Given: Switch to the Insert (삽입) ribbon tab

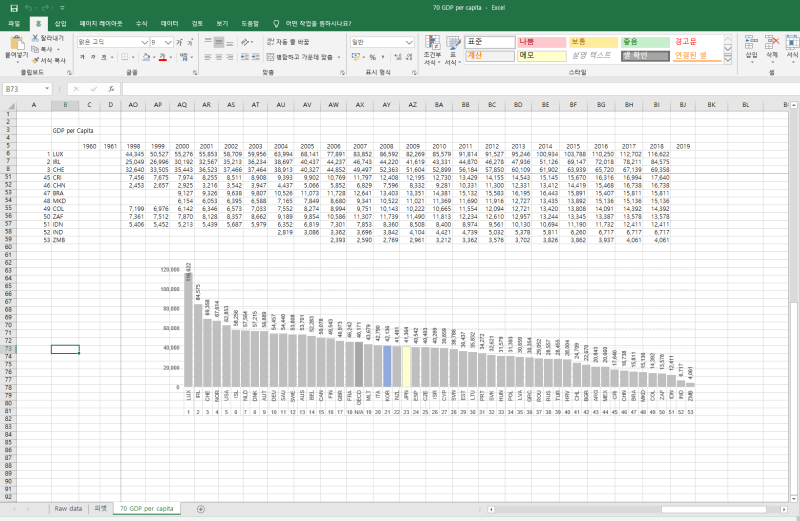Looking at the screenshot, I should click(x=61, y=23).
